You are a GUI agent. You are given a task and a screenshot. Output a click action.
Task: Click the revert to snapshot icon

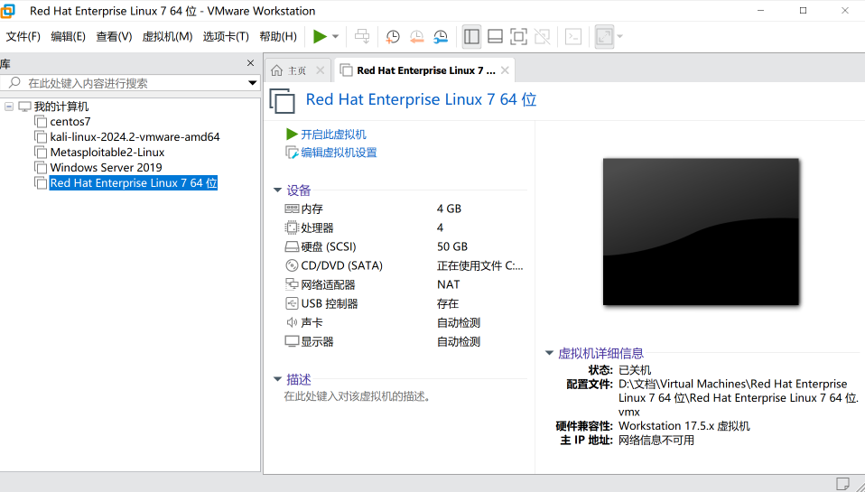[x=417, y=36]
